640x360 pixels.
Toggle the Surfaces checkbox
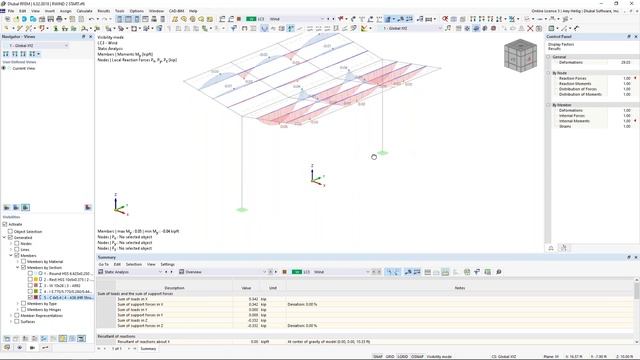[x=17, y=322]
